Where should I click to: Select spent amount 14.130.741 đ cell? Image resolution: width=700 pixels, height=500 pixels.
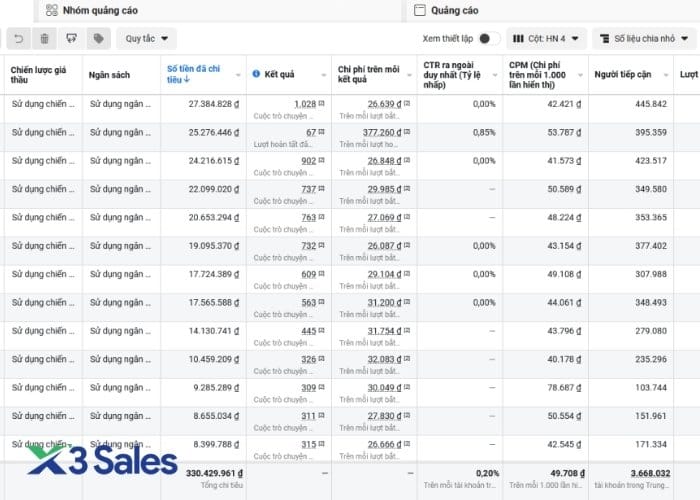214,331
